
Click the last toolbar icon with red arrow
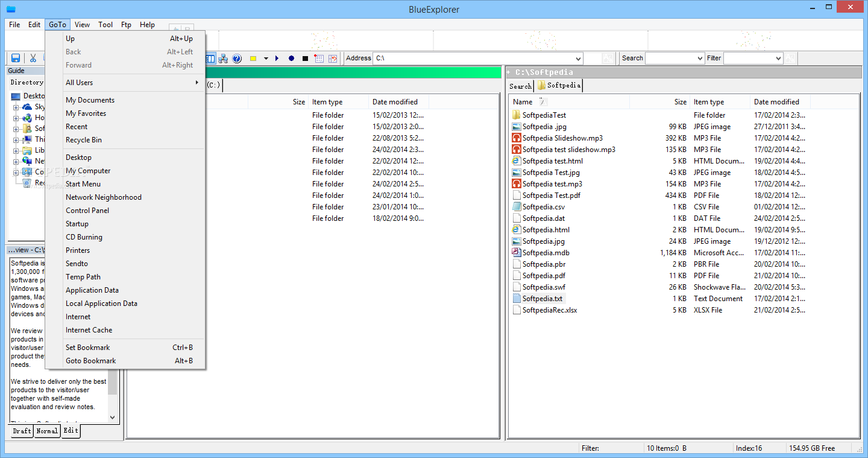(333, 59)
